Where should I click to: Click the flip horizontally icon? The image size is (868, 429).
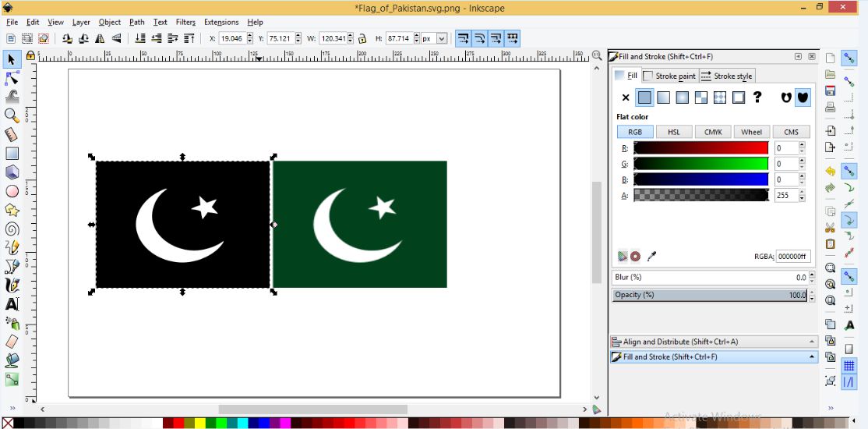[100, 38]
